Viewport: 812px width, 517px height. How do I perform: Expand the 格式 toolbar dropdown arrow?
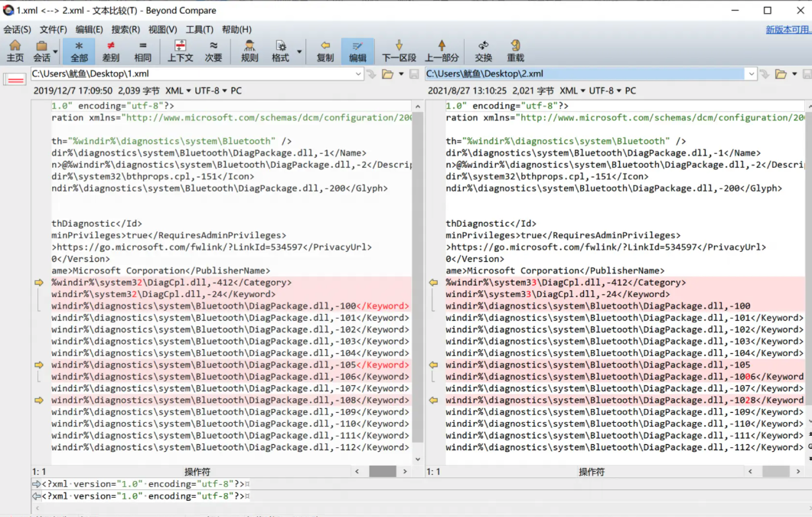click(x=299, y=52)
